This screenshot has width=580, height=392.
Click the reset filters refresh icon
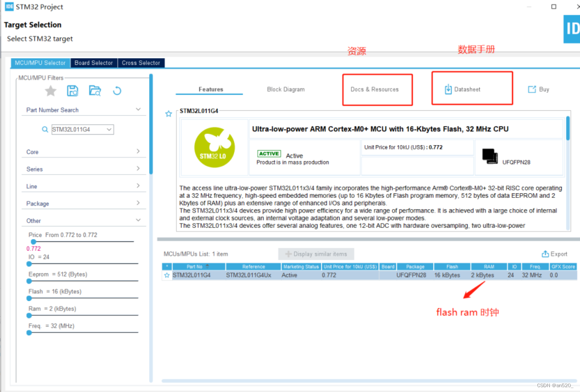[x=116, y=91]
